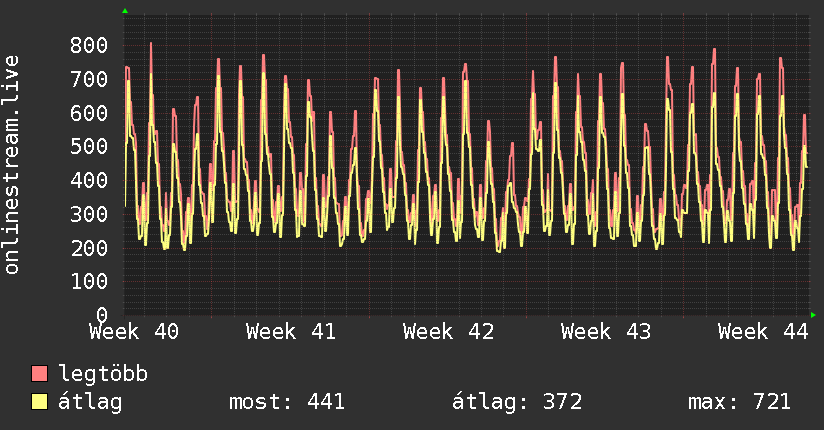This screenshot has height=430, width=824.
Task: Select the átlag legend label beside yellow swatch
Action: [90, 402]
